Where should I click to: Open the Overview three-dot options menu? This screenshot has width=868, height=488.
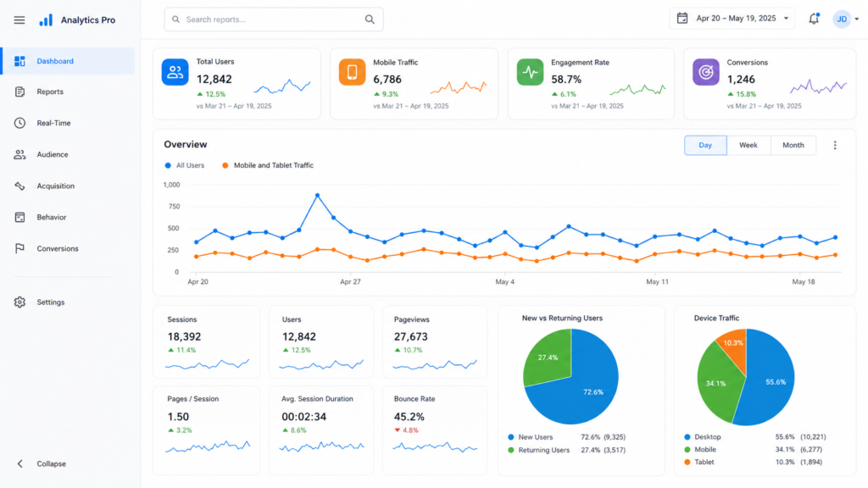coord(835,145)
